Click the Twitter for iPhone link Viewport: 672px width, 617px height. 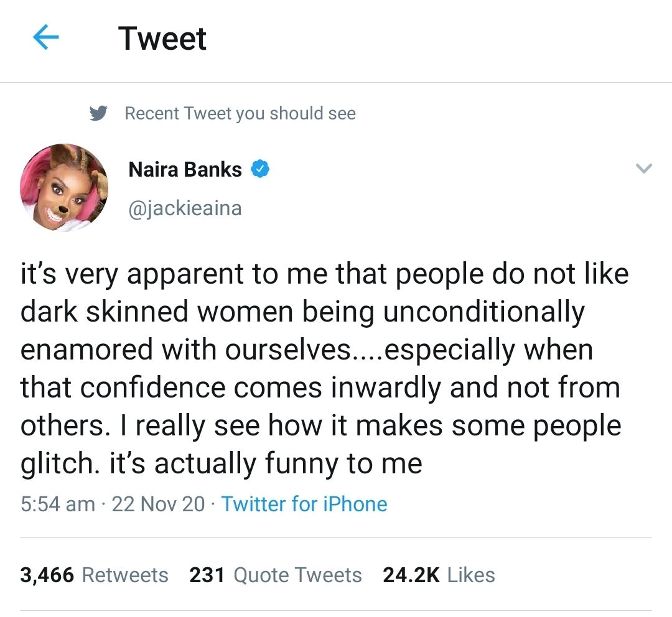(x=304, y=504)
